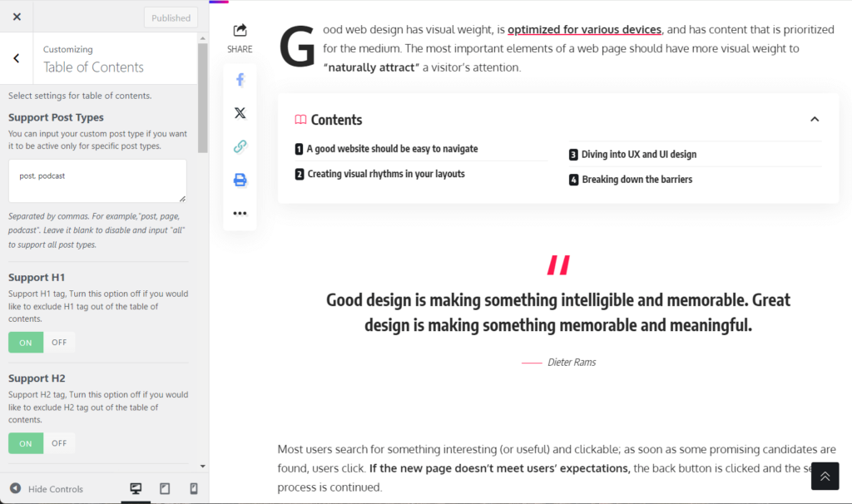
Task: Copy the post link via chain icon
Action: coord(240,146)
